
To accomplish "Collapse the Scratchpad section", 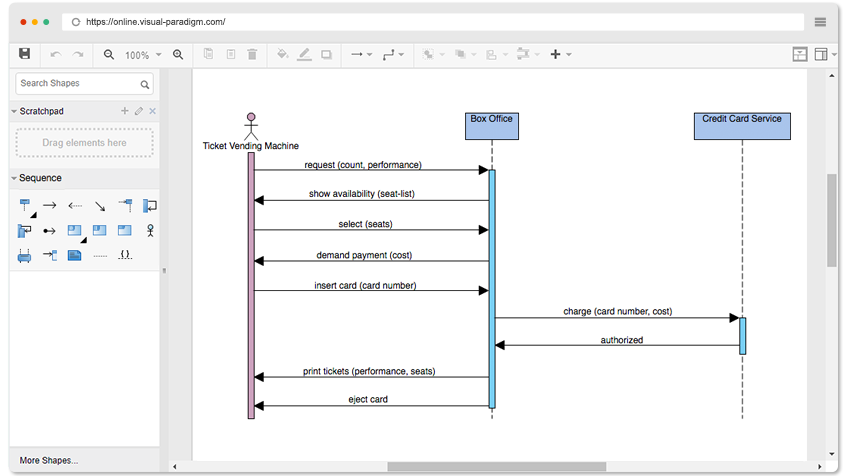I will [14, 111].
